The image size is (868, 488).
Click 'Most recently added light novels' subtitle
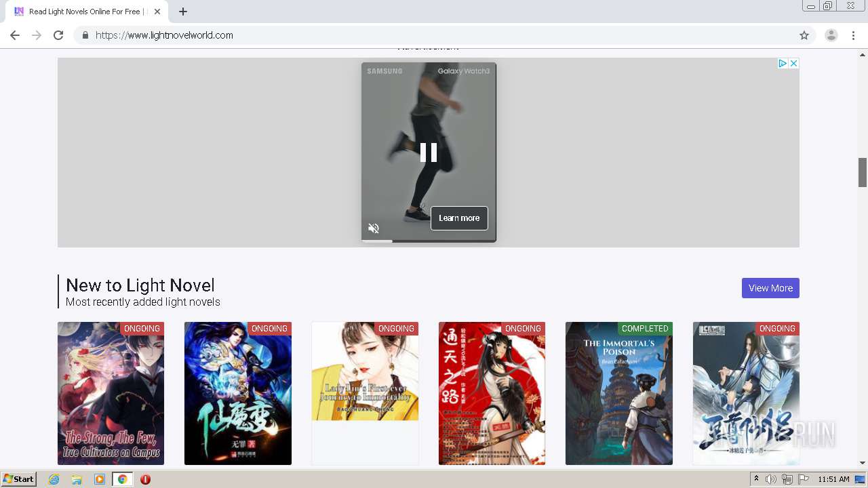(x=143, y=302)
